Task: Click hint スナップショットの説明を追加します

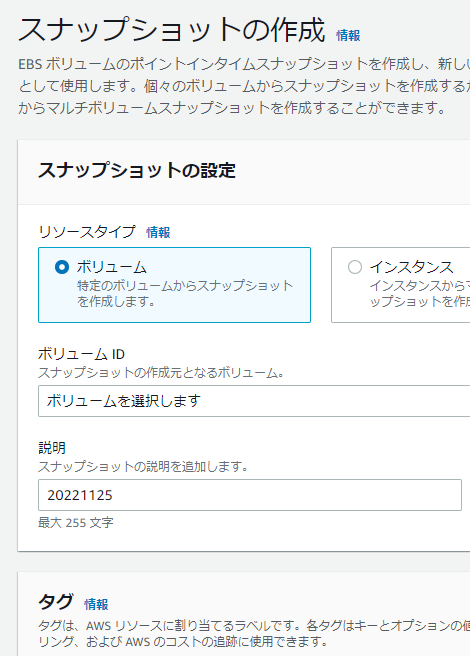Action: tap(143, 466)
